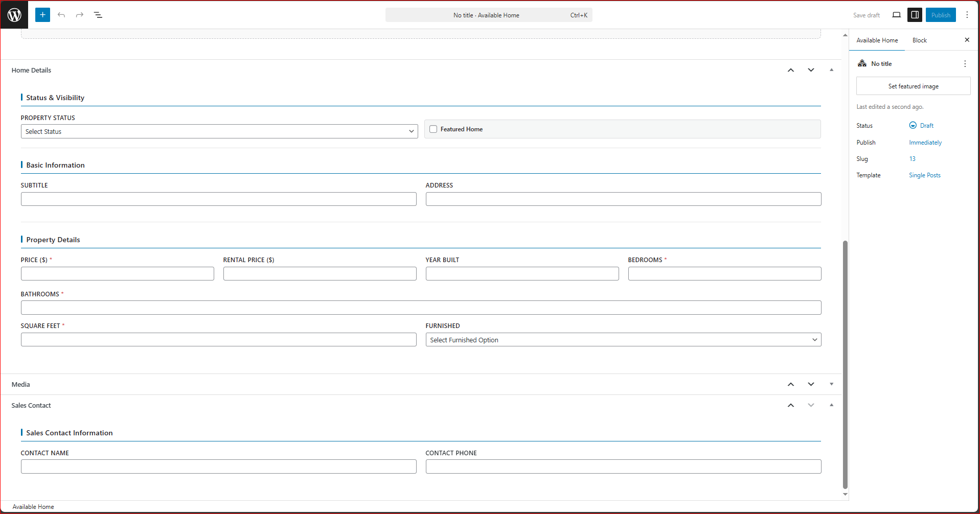Click the editor vertical scrollbar thumb
The height and width of the screenshot is (514, 980).
[x=845, y=365]
